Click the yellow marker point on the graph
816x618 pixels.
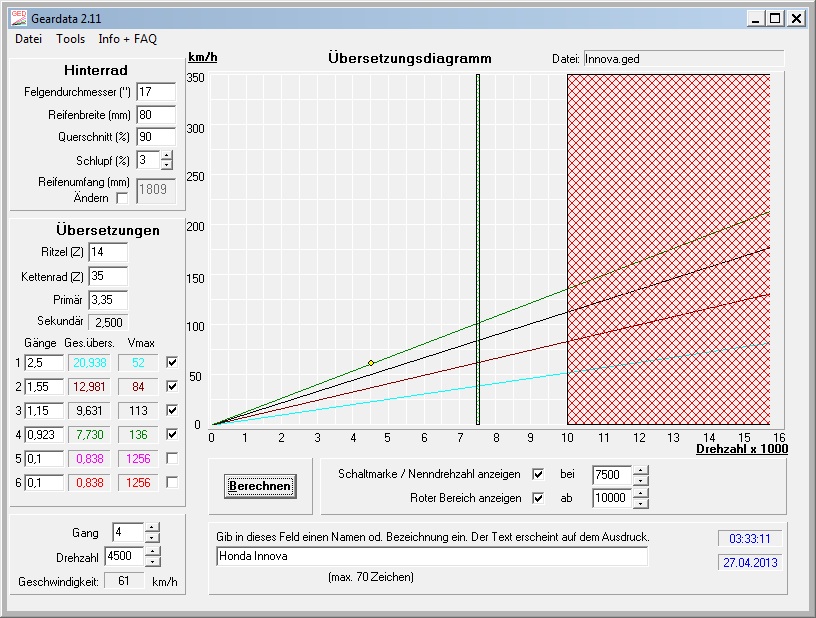tap(371, 363)
